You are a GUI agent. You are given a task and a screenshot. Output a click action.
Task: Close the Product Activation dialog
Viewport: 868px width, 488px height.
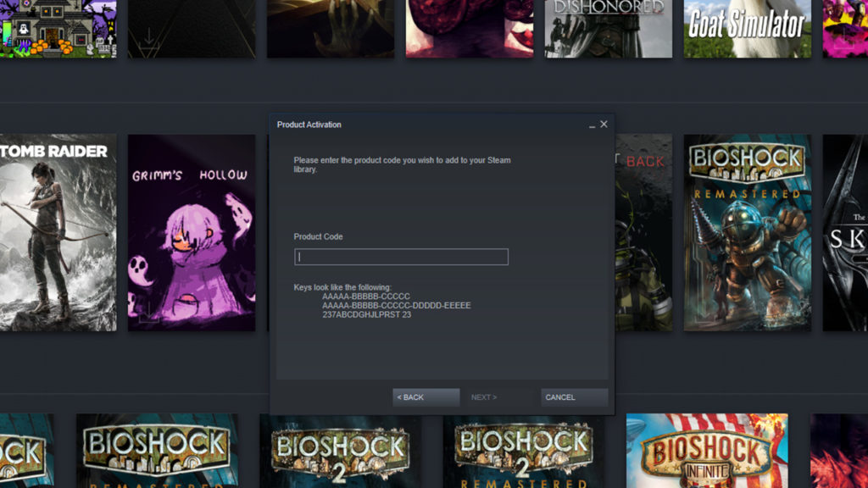click(604, 125)
